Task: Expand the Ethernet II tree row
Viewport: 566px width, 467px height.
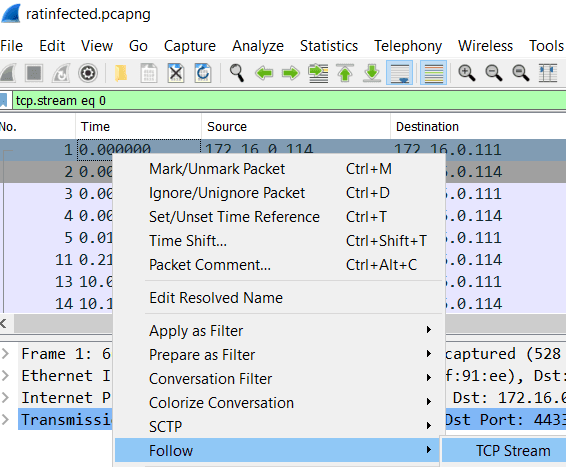Action: 5,376
